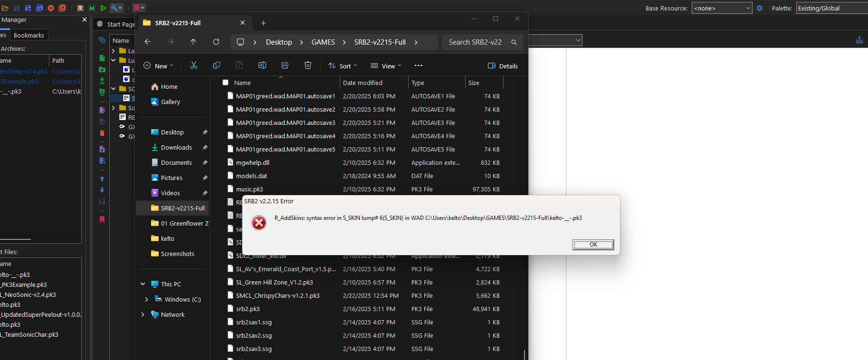Click the red round Close archive icon
This screenshot has width=868, height=360.
pos(51,8)
